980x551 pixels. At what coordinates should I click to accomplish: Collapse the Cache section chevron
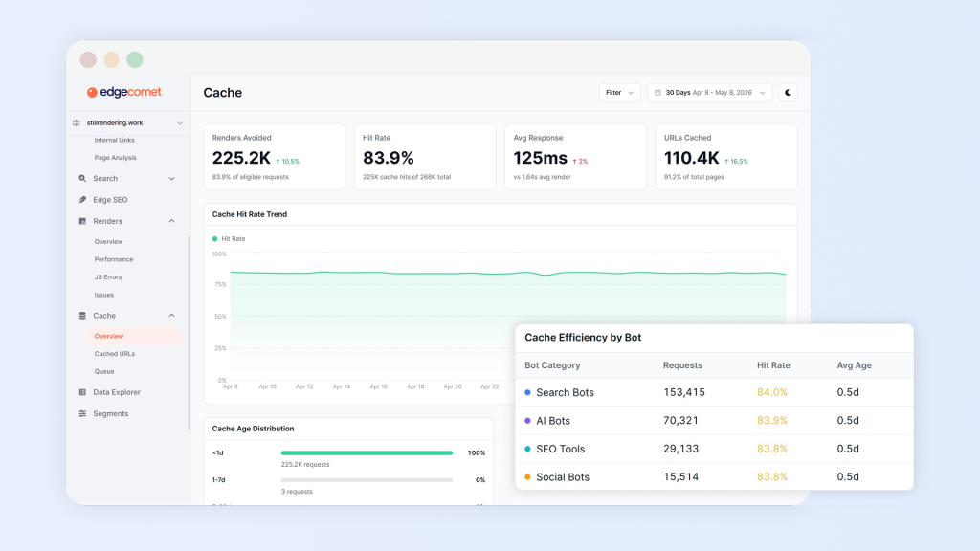[x=171, y=316]
